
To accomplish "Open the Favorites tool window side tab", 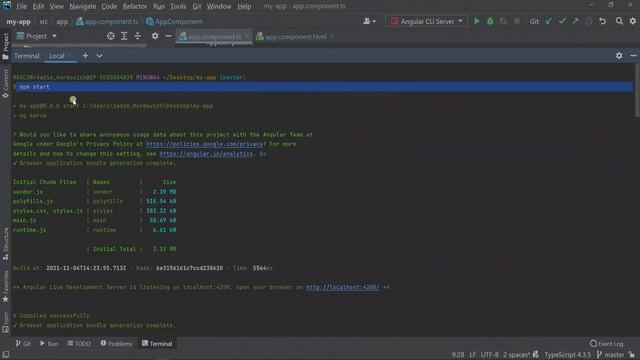I will 5,287.
